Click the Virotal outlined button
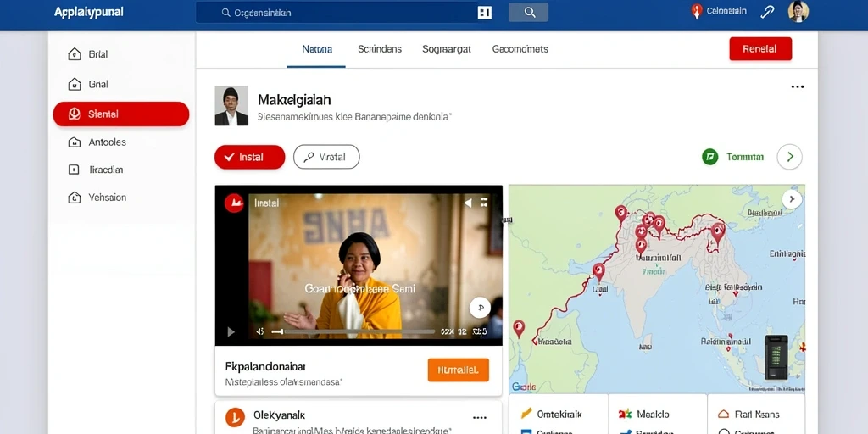Viewport: 868px width, 434px height. (x=326, y=157)
